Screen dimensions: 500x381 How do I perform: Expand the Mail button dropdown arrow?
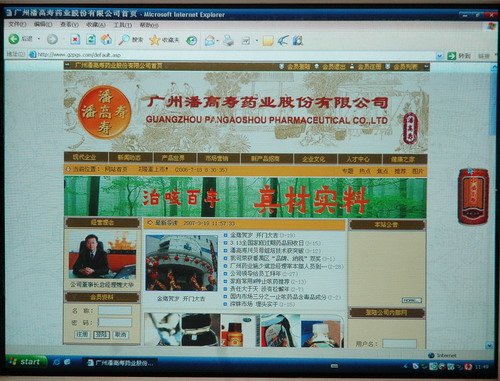pyautogui.click(x=218, y=41)
